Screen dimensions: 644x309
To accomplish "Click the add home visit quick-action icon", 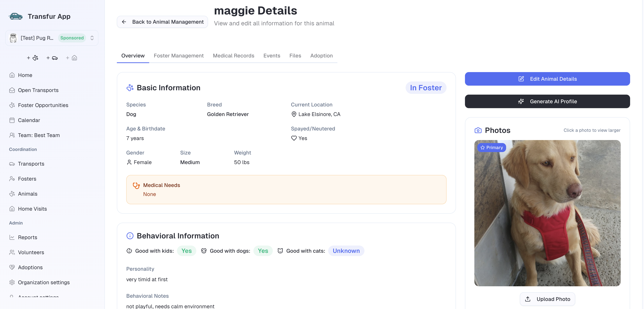I will tap(71, 58).
